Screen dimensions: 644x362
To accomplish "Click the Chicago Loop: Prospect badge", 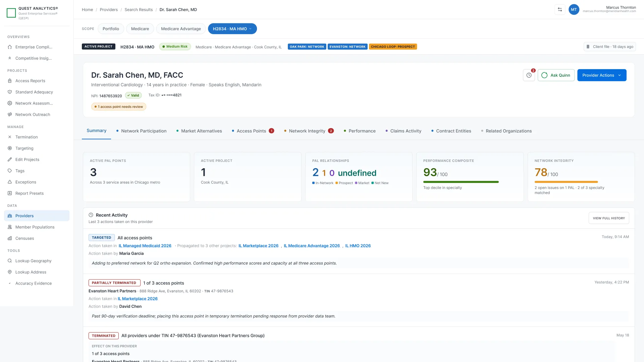I will click(393, 47).
